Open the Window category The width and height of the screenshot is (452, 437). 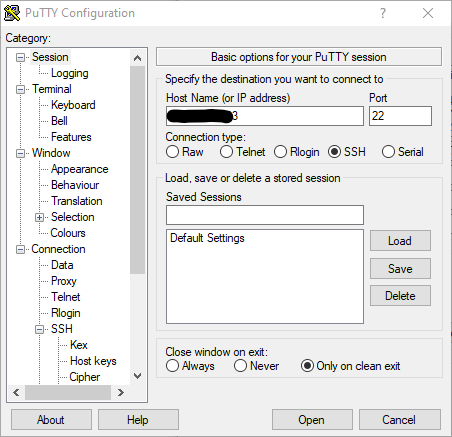tap(51, 153)
